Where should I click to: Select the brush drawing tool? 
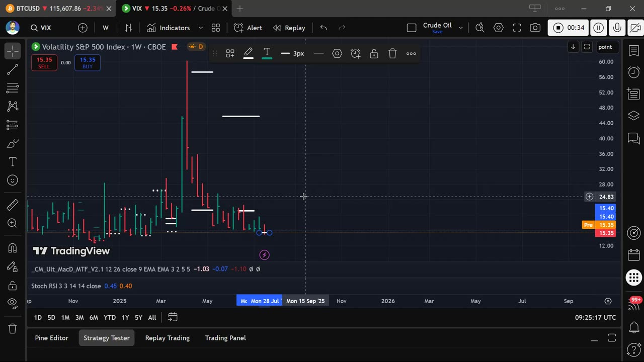[13, 143]
